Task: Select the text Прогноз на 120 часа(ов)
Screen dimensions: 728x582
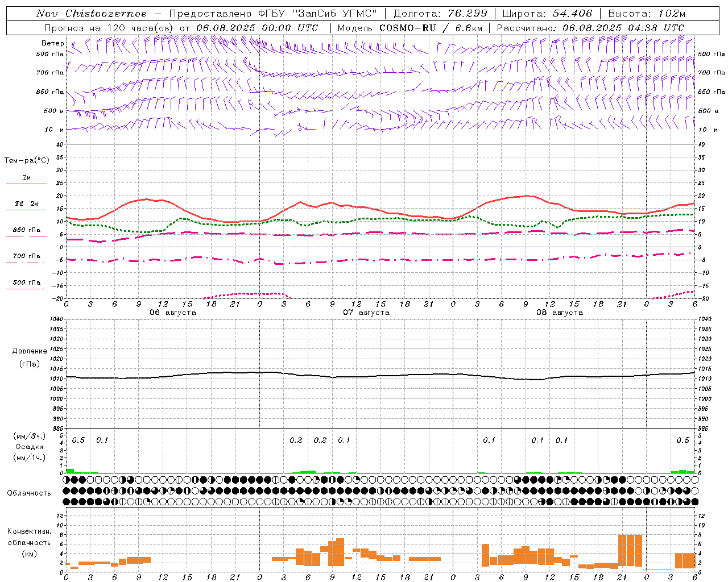Action: [110, 28]
